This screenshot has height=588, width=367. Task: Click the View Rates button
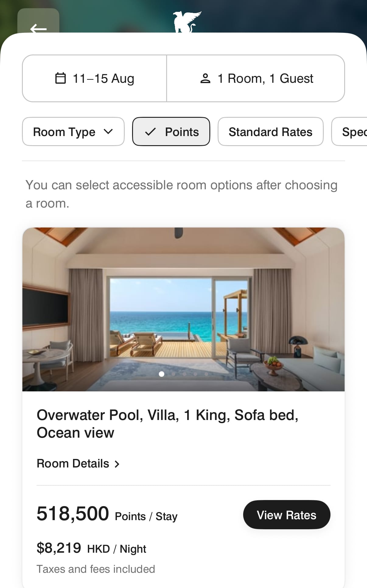coord(287,515)
